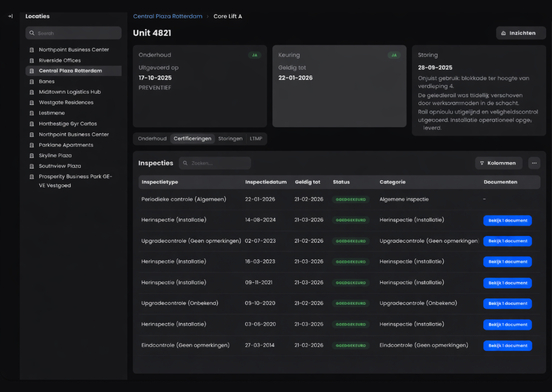Select Westgate Residences location
Viewport: 552px width, 392px height.
pyautogui.click(x=66, y=102)
